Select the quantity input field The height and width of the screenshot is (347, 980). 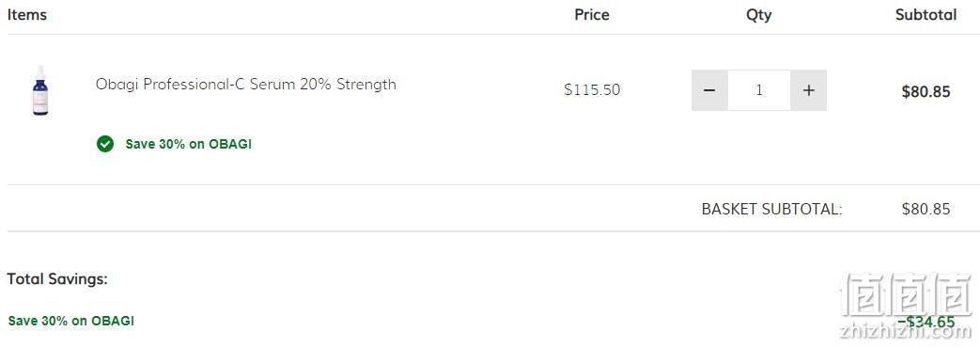(759, 90)
